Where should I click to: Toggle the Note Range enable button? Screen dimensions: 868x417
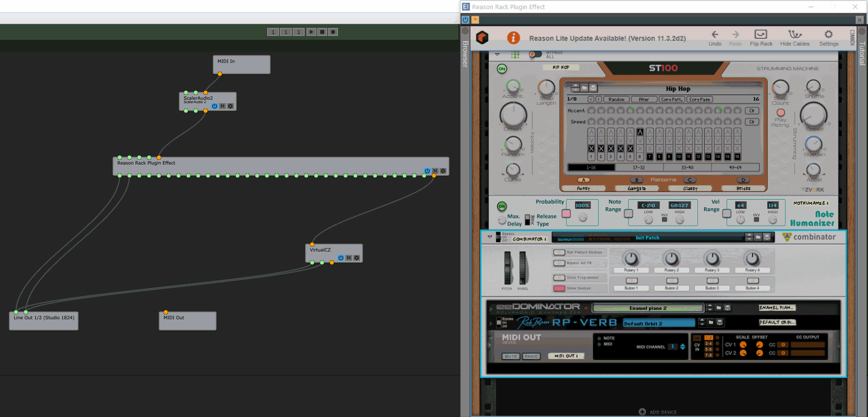point(628,214)
